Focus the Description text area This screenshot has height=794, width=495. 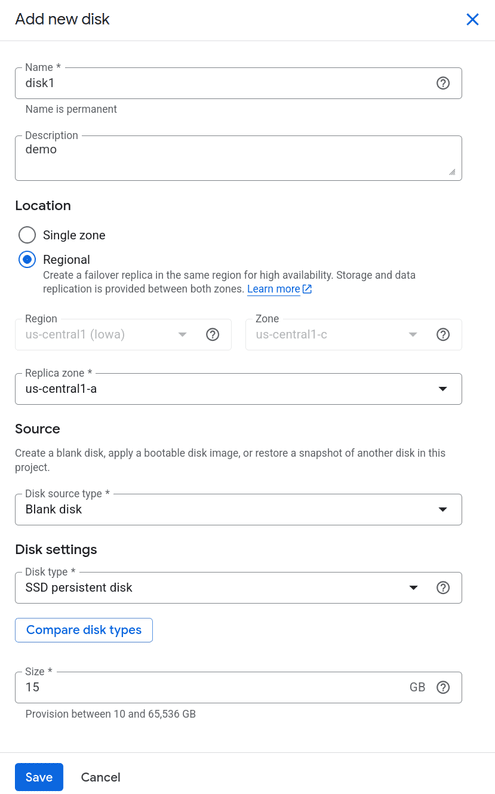(238, 158)
